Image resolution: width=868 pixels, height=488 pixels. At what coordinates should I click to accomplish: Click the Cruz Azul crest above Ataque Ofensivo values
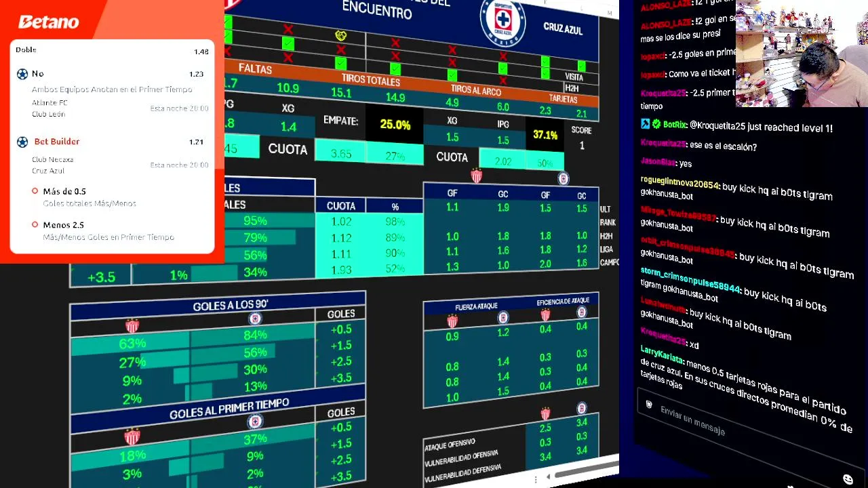click(x=582, y=409)
